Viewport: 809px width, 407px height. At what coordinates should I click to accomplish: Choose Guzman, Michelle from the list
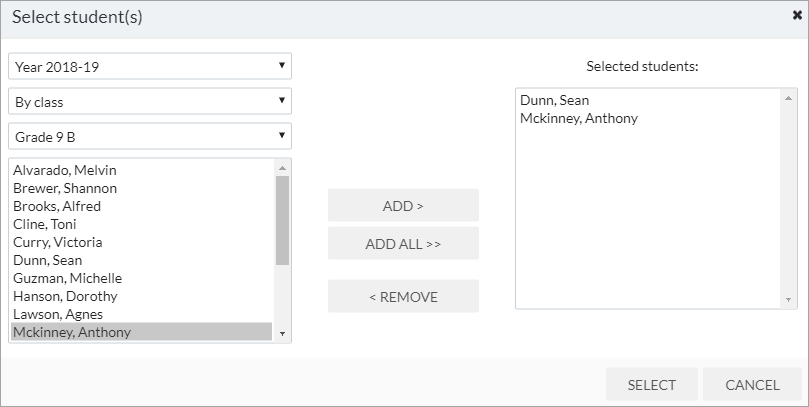tap(141, 279)
